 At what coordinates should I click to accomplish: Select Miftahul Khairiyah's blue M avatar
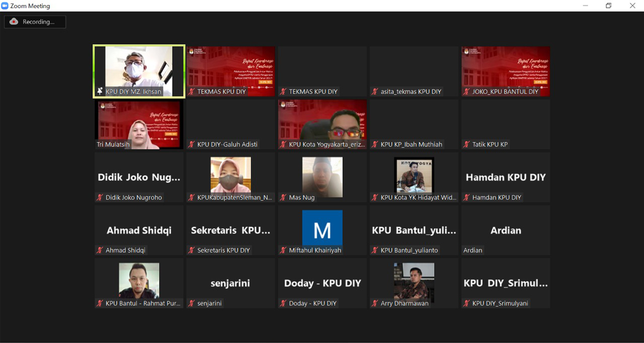pyautogui.click(x=322, y=228)
